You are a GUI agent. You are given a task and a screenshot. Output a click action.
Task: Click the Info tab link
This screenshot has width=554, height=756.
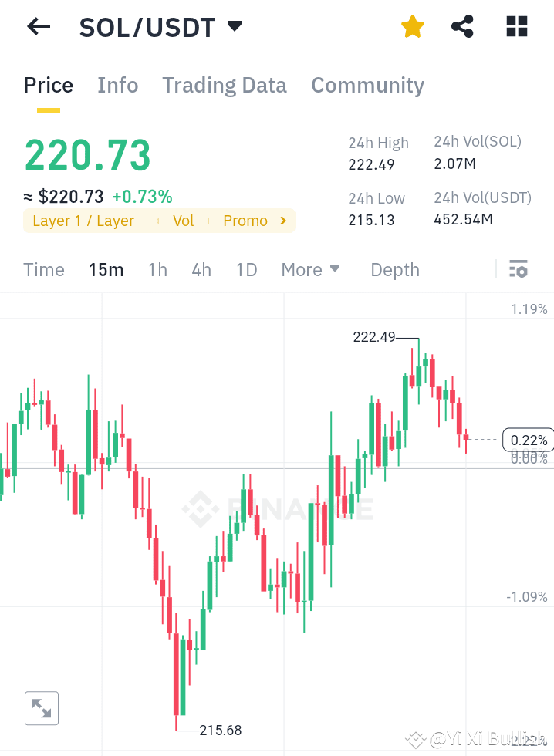pos(117,85)
